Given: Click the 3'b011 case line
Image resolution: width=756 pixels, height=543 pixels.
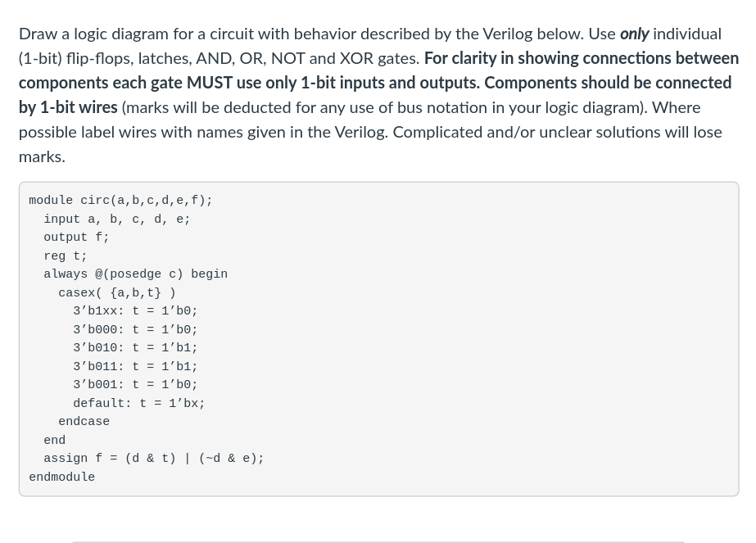Looking at the screenshot, I should [x=135, y=367].
